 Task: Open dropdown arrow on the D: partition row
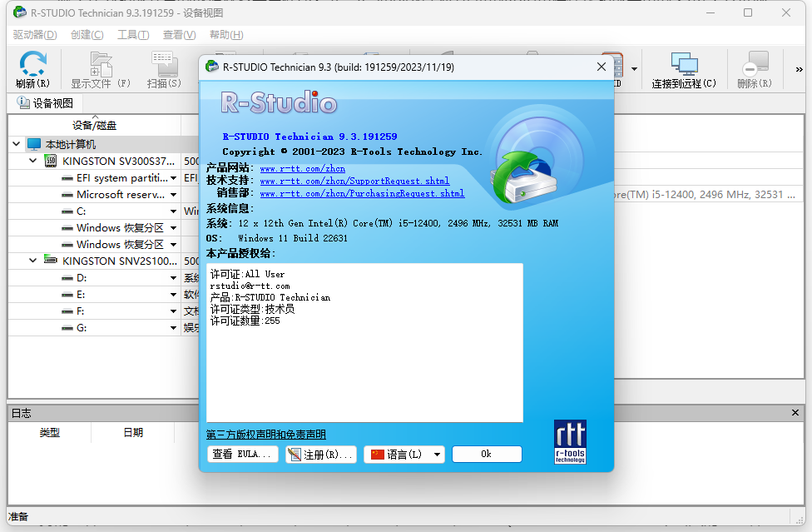pyautogui.click(x=174, y=278)
